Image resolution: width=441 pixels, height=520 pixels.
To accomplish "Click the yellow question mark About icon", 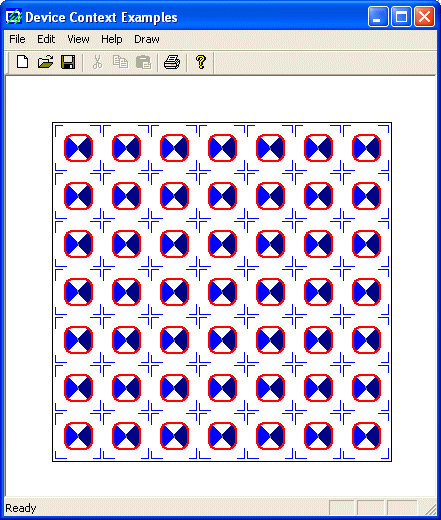I will [x=201, y=62].
